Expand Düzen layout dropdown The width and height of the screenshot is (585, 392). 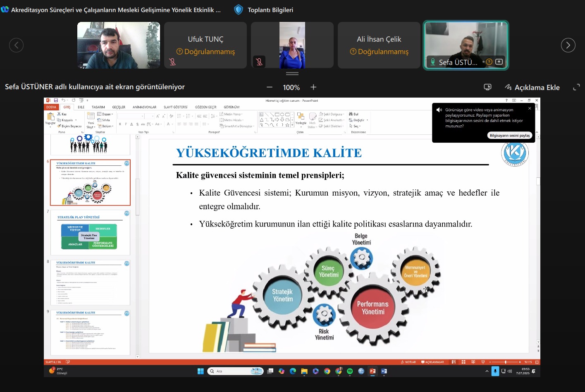[x=105, y=114]
